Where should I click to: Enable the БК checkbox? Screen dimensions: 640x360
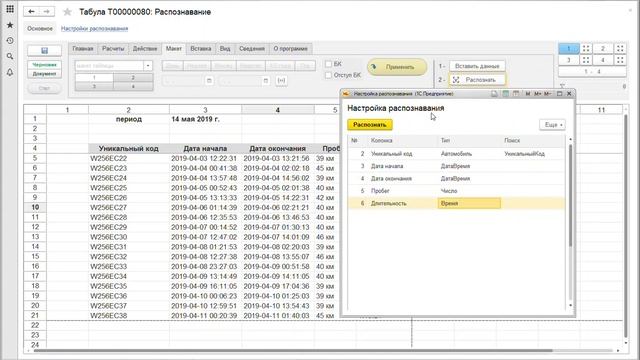pos(328,64)
